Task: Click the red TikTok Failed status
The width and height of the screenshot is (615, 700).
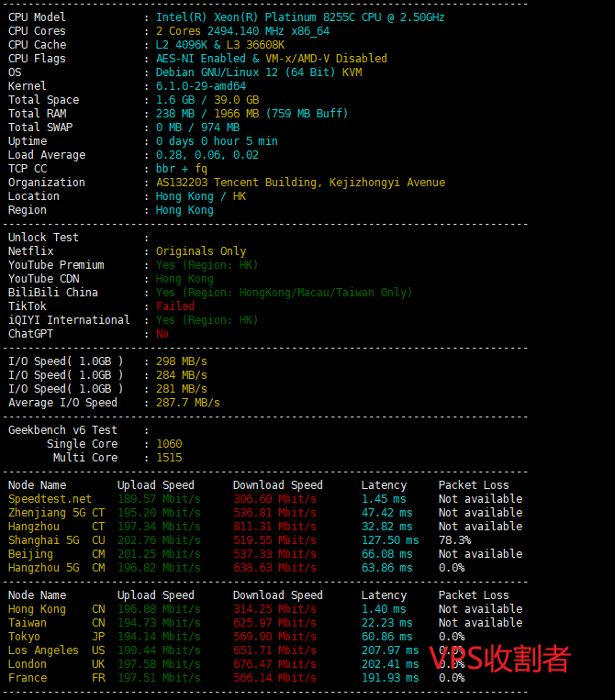Action: (x=175, y=306)
